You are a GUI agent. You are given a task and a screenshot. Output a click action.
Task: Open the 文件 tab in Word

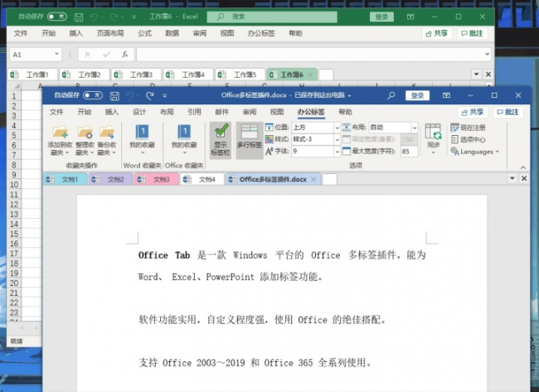coord(56,112)
